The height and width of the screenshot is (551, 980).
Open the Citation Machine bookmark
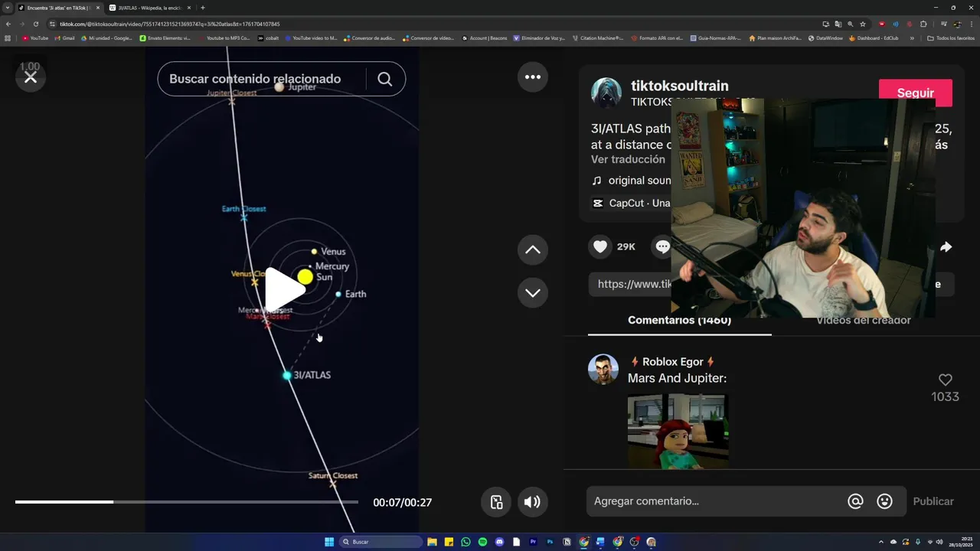599,37
